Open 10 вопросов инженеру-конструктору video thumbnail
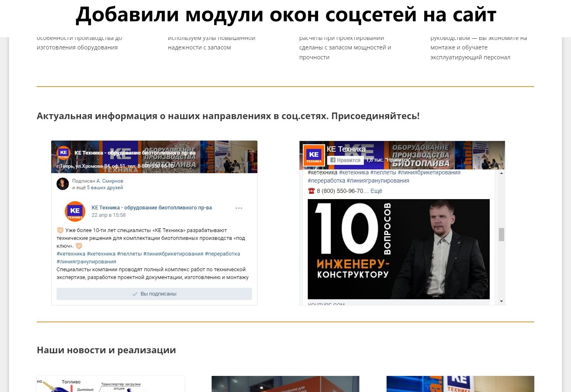The height and width of the screenshot is (392, 571). 399,249
